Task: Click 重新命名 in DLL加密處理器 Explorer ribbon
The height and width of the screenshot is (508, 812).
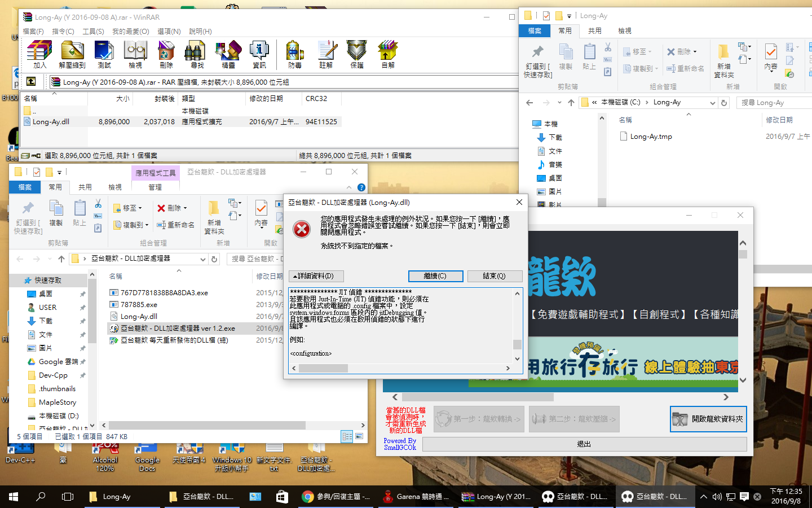Action: pyautogui.click(x=175, y=225)
